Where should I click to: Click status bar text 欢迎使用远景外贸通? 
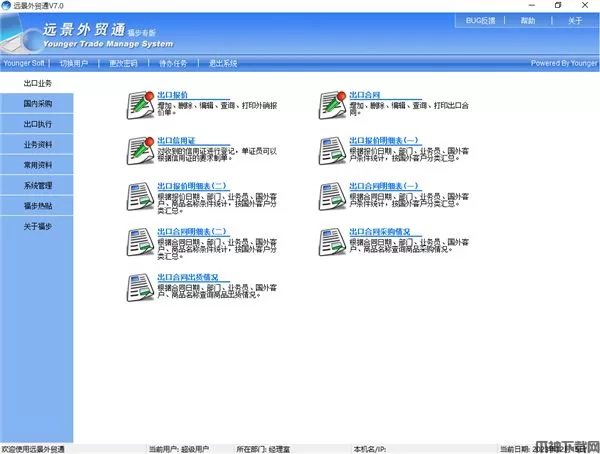pyautogui.click(x=33, y=449)
